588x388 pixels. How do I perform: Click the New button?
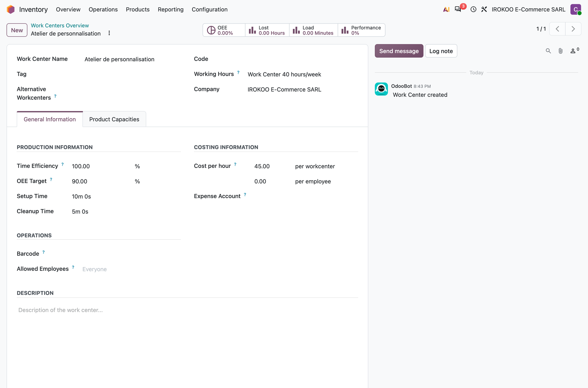17,30
